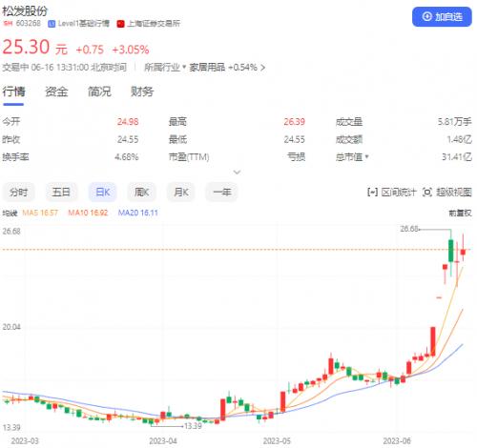Image resolution: width=477 pixels, height=448 pixels.
Task: Click the 2023-03 date axis label
Action: point(25,441)
